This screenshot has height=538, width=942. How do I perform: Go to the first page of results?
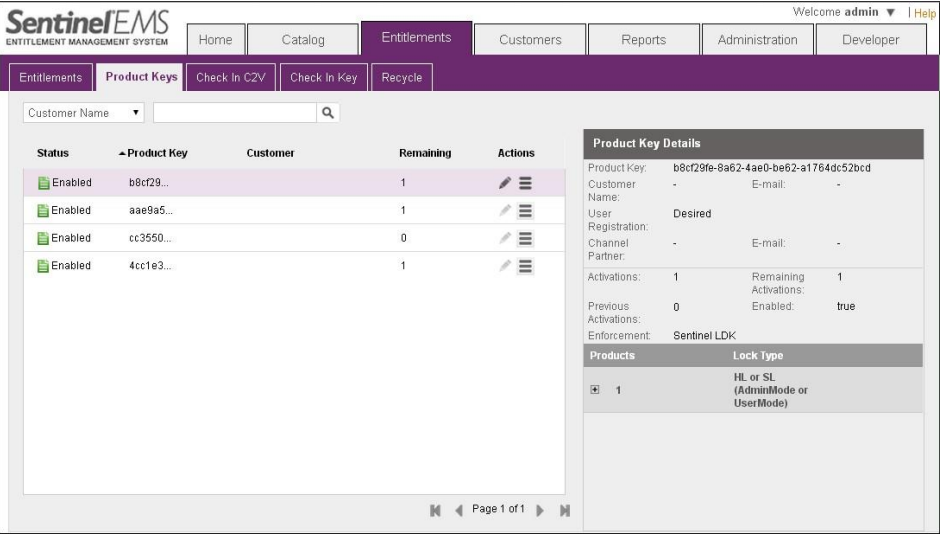[x=436, y=511]
